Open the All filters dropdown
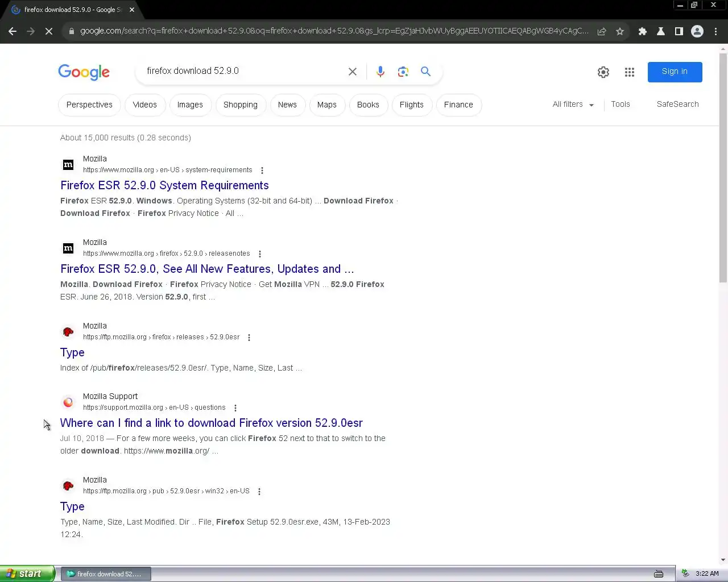Viewport: 728px width, 582px height. point(573,105)
